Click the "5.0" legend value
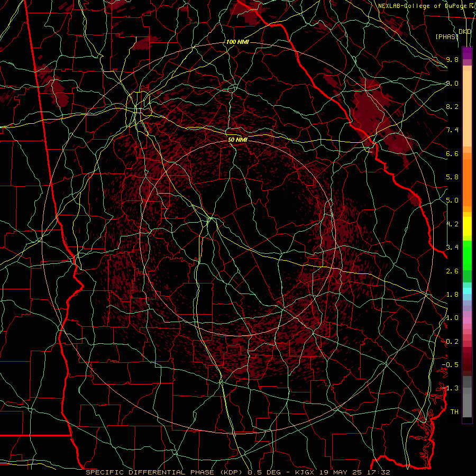This screenshot has height=476, width=476. (452, 200)
